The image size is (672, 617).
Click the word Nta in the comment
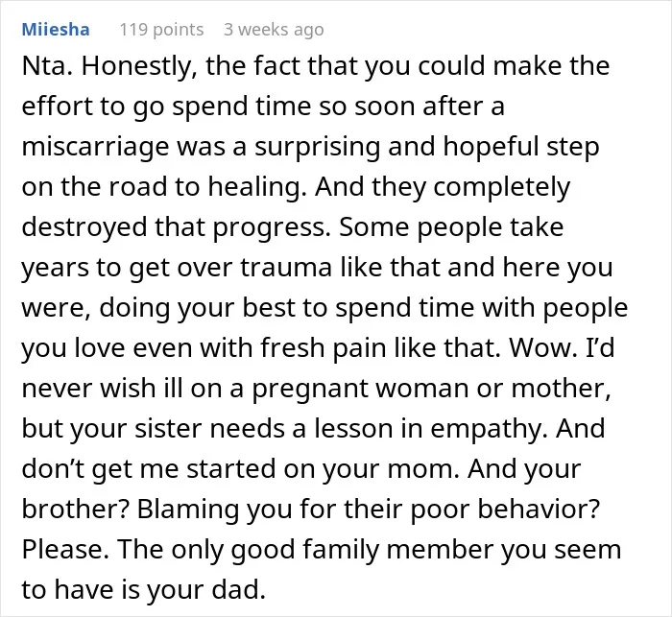click(x=44, y=66)
